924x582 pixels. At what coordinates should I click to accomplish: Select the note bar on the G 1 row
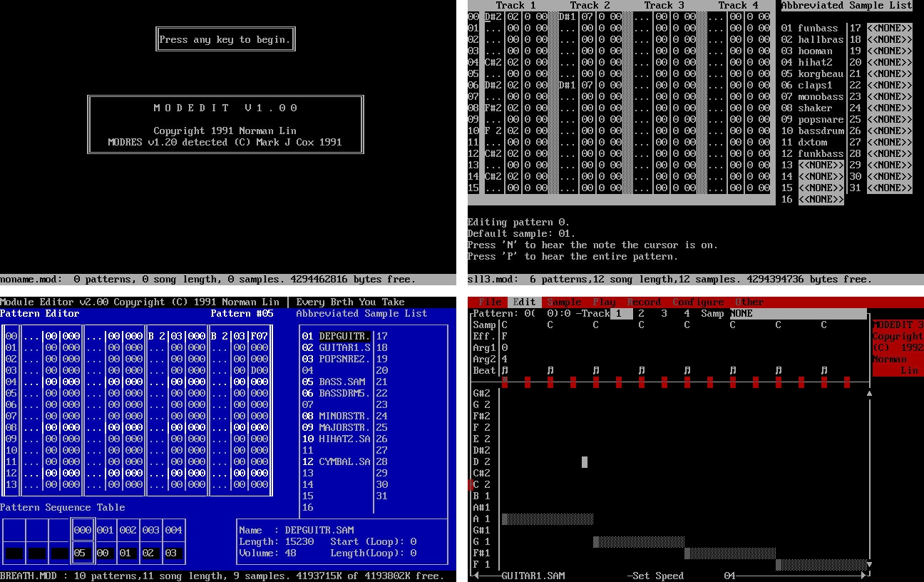click(x=639, y=541)
